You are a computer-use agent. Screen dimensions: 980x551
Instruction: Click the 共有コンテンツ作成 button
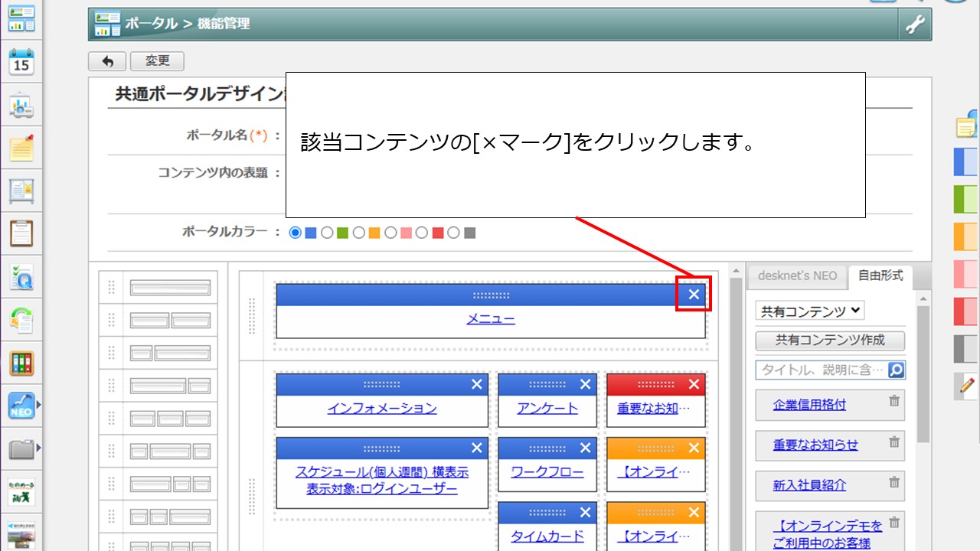coord(829,340)
